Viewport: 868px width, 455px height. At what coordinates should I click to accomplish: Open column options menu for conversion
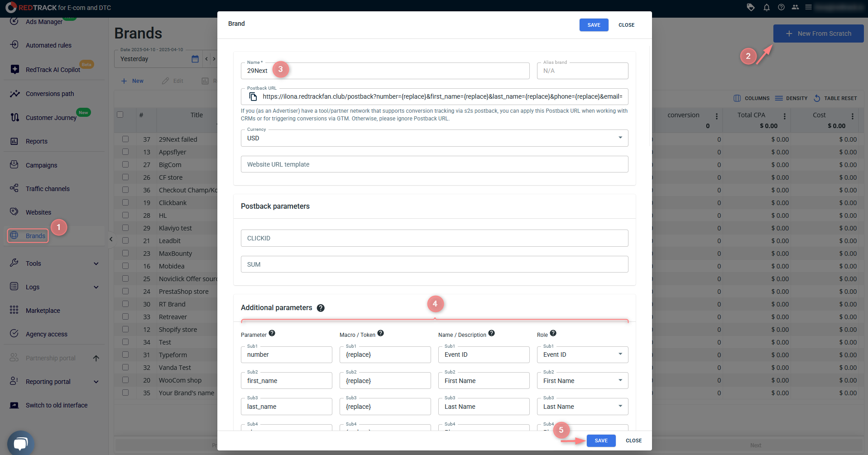tap(717, 116)
